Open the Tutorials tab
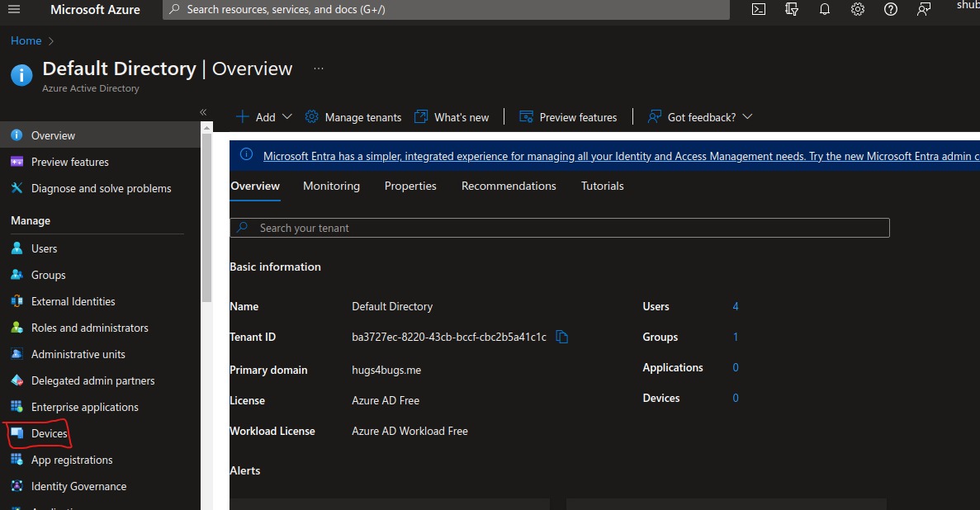The image size is (980, 510). pyautogui.click(x=603, y=186)
